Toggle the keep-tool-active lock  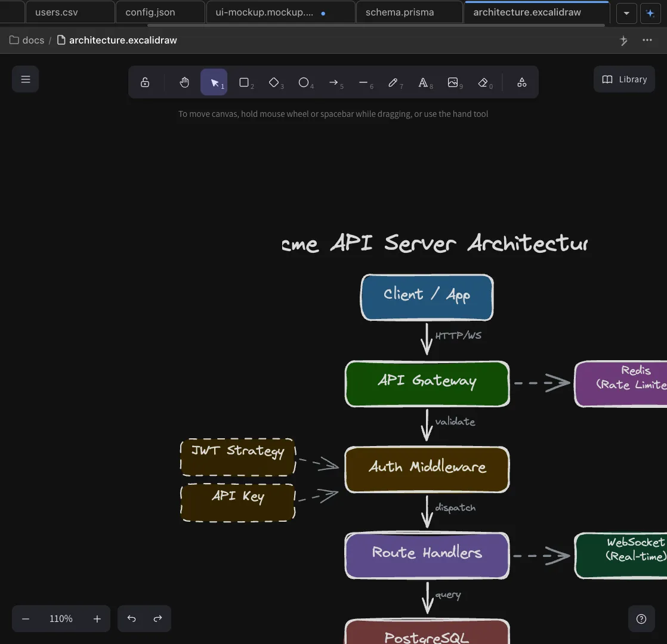point(145,82)
